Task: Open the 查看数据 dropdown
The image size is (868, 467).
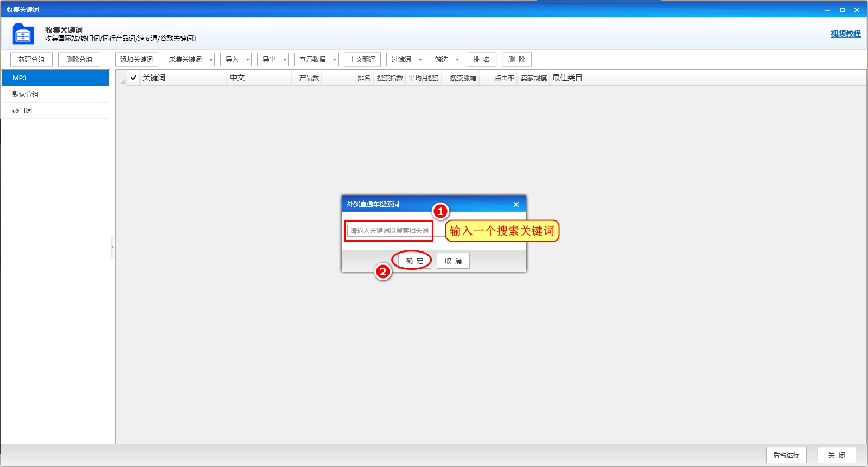Action: (316, 60)
